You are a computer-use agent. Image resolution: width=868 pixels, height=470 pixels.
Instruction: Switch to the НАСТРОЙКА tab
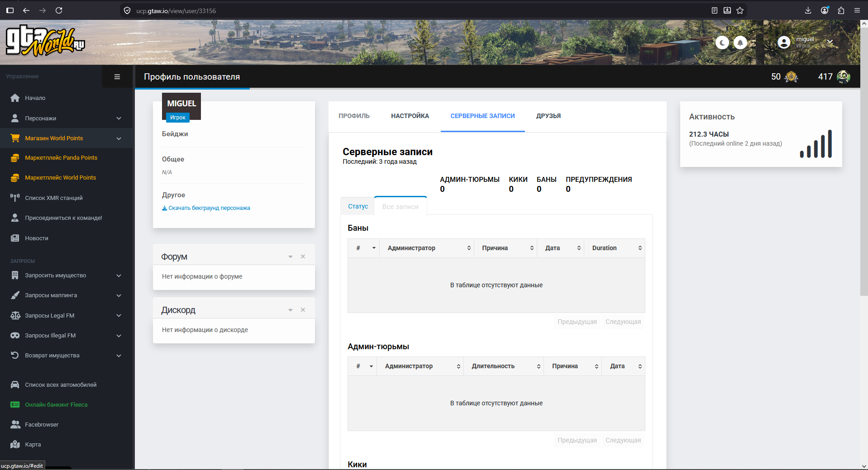click(410, 116)
